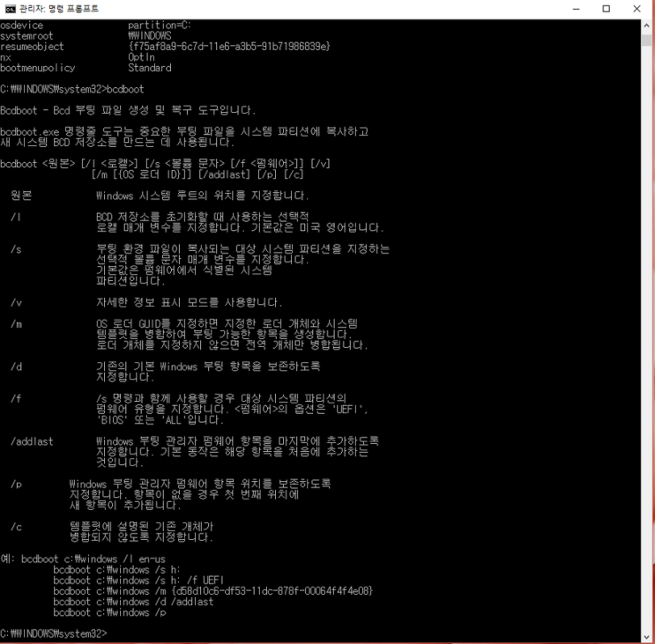This screenshot has width=655, height=644.
Task: Minimize the command prompt window
Action: [576, 9]
